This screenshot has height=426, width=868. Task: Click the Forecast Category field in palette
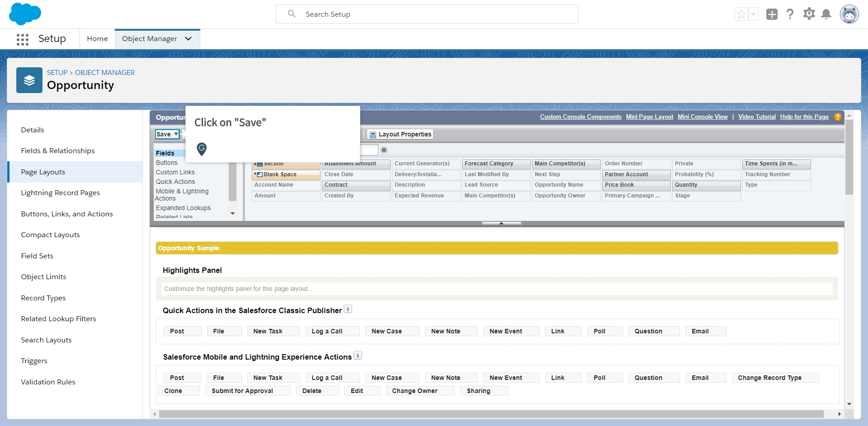(496, 164)
